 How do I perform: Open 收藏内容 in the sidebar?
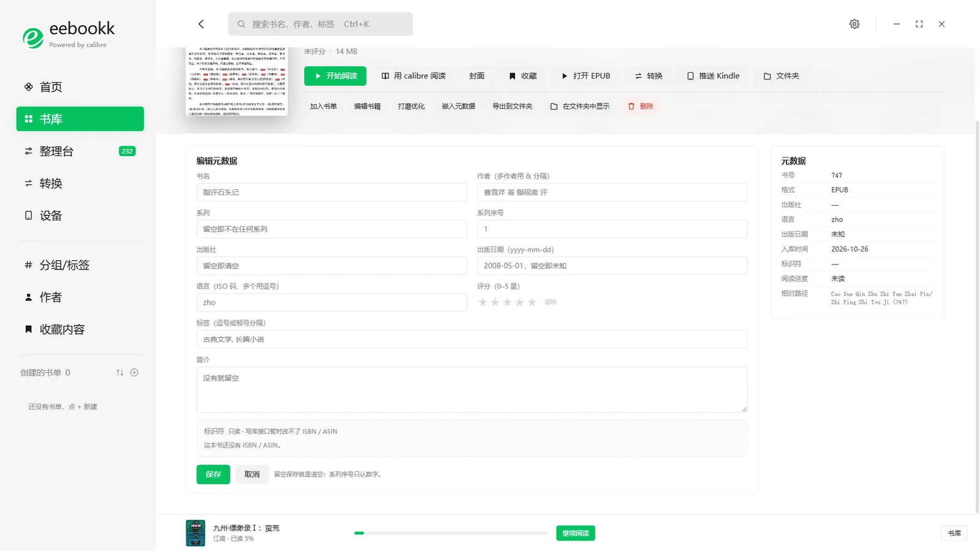(x=80, y=329)
